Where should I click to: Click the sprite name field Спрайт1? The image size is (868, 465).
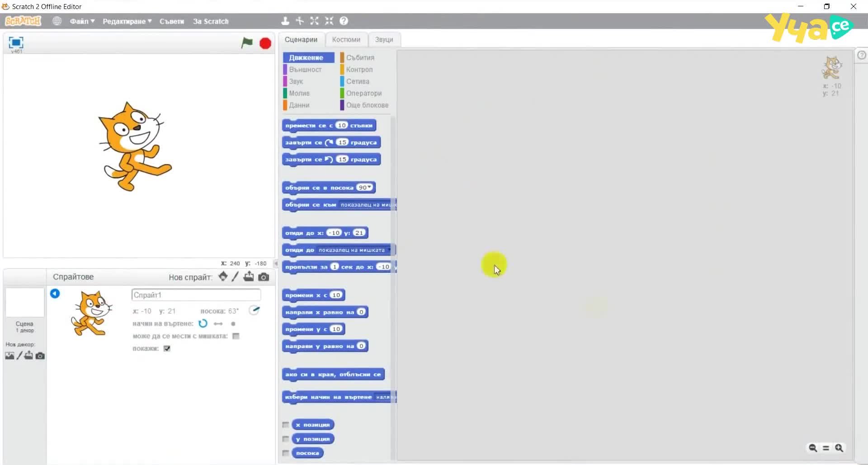pyautogui.click(x=196, y=295)
